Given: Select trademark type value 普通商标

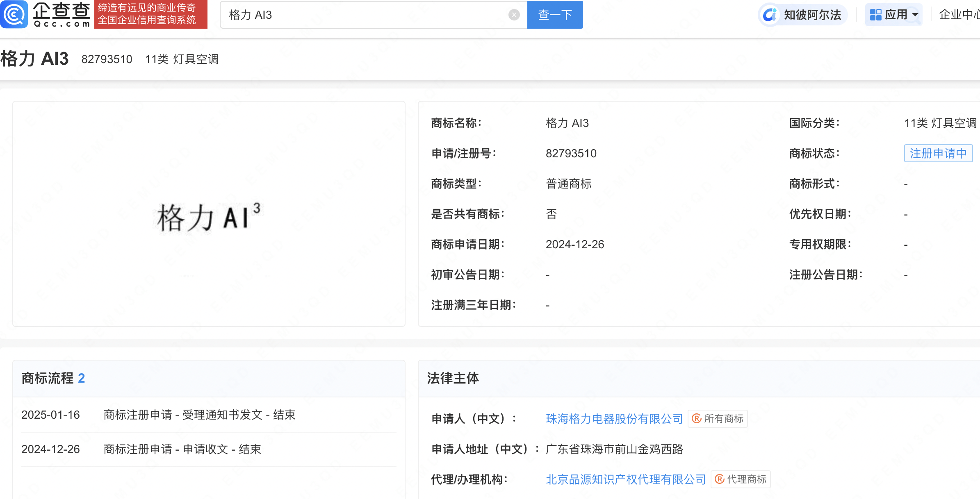Looking at the screenshot, I should (568, 184).
